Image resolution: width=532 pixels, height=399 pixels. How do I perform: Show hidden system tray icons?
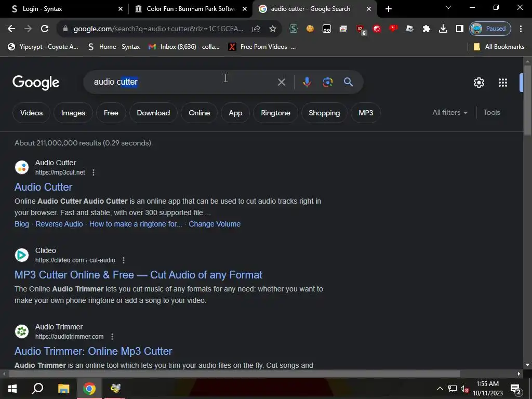tap(440, 389)
